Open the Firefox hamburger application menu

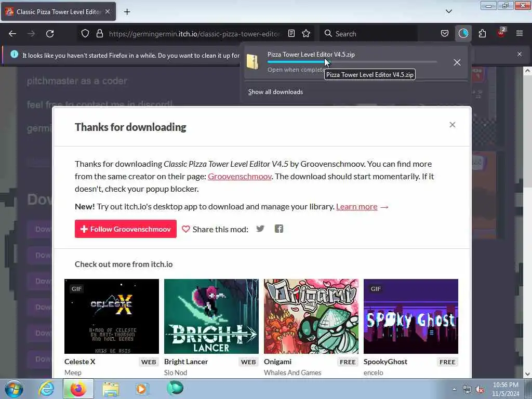tap(520, 33)
